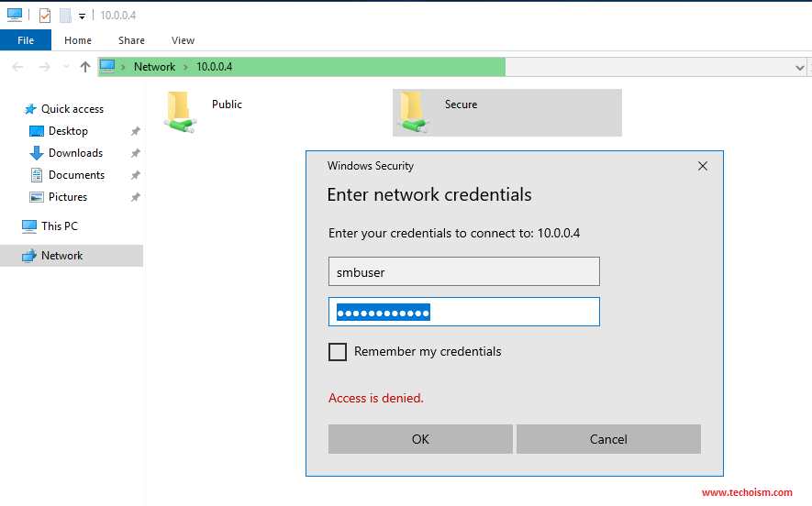Image resolution: width=812 pixels, height=506 pixels.
Task: Click the Explorer window computer icon in title bar
Action: tap(15, 15)
